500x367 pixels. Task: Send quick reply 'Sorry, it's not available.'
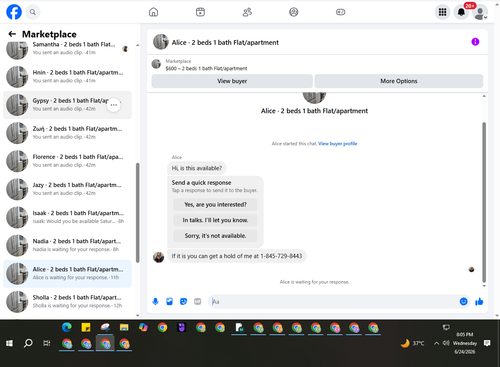point(215,236)
